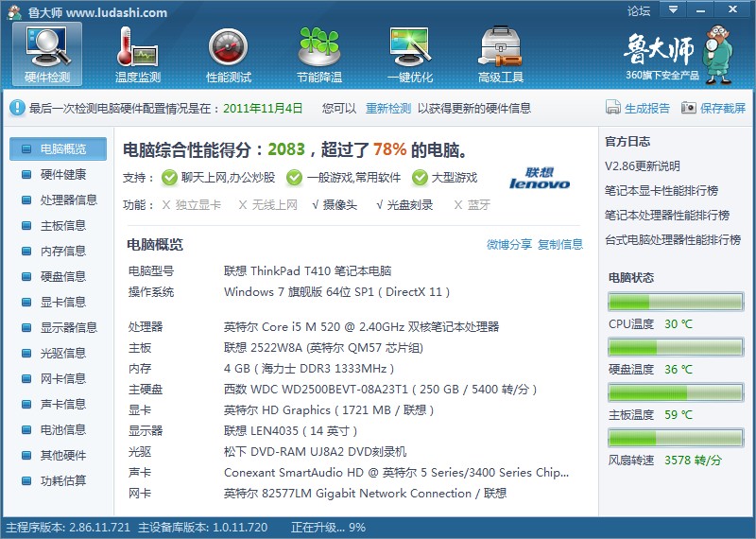Click the 复制信息 copy info link
This screenshot has width=756, height=539.
click(x=560, y=245)
